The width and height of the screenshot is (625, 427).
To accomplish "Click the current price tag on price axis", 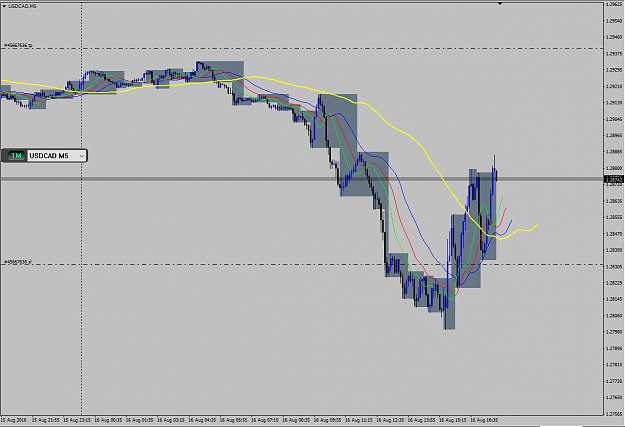I will pos(614,180).
